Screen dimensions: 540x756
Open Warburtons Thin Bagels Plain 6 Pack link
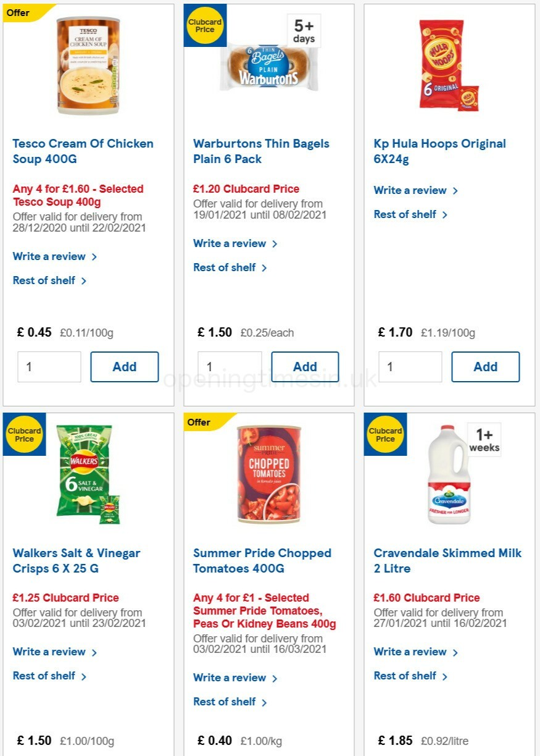[261, 151]
